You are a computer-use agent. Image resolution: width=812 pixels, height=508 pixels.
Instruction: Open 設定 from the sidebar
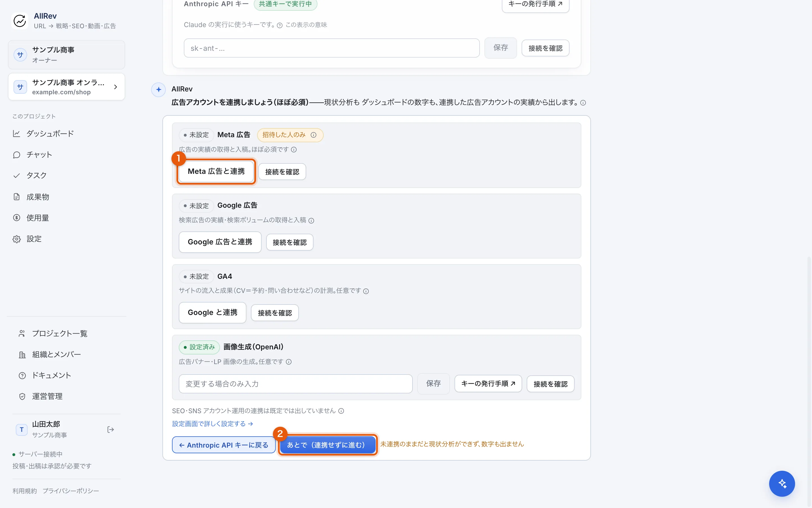[x=67, y=239]
